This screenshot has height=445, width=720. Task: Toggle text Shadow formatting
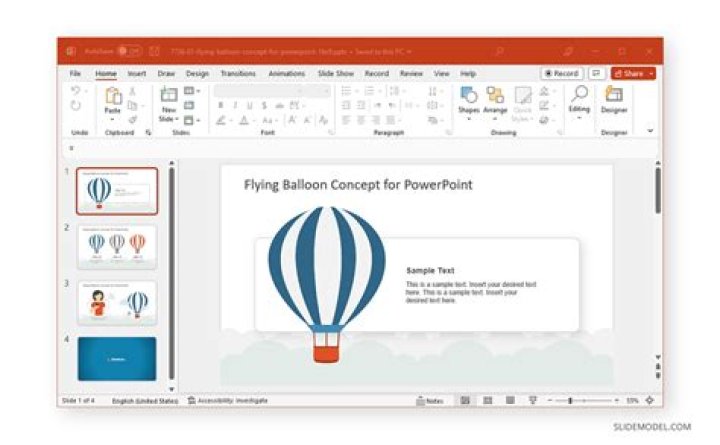(264, 106)
